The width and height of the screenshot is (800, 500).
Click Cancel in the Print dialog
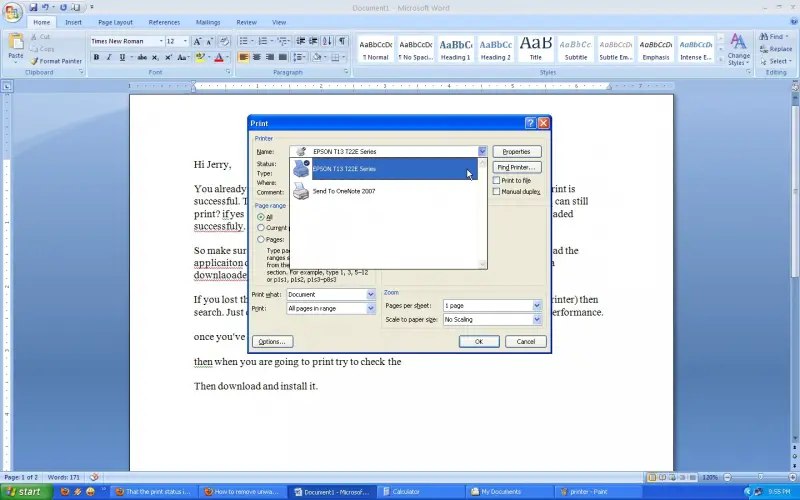[526, 341]
